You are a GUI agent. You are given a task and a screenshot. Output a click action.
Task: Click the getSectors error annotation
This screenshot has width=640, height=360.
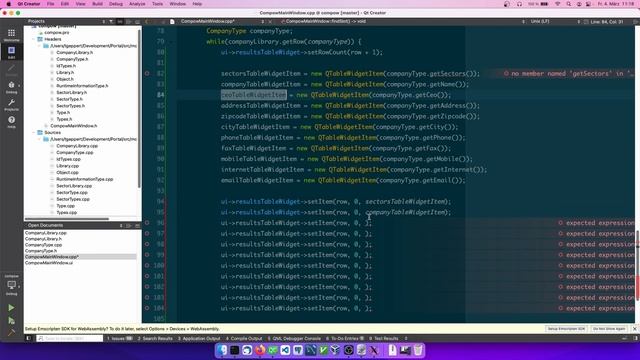tap(569, 74)
